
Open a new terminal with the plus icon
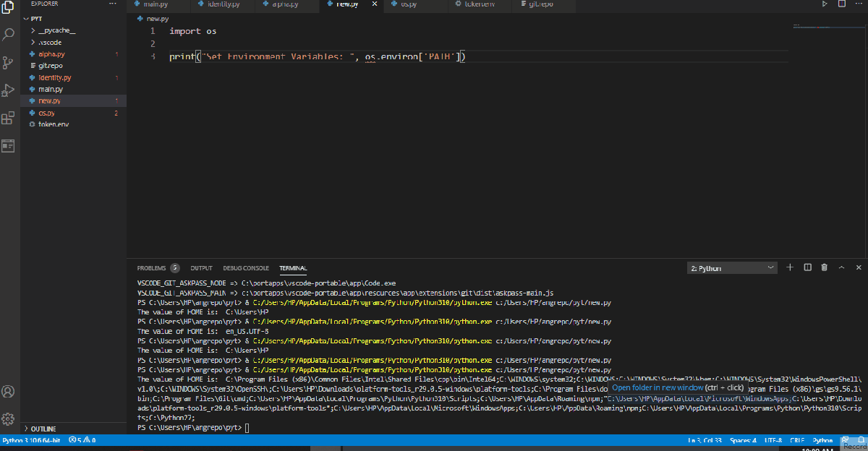point(790,267)
